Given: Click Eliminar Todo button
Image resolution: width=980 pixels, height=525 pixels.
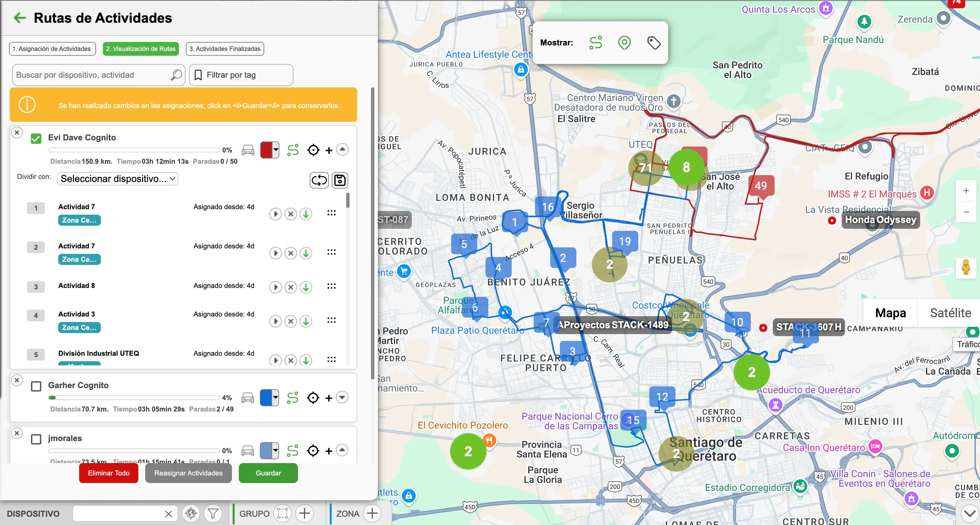Looking at the screenshot, I should [108, 473].
